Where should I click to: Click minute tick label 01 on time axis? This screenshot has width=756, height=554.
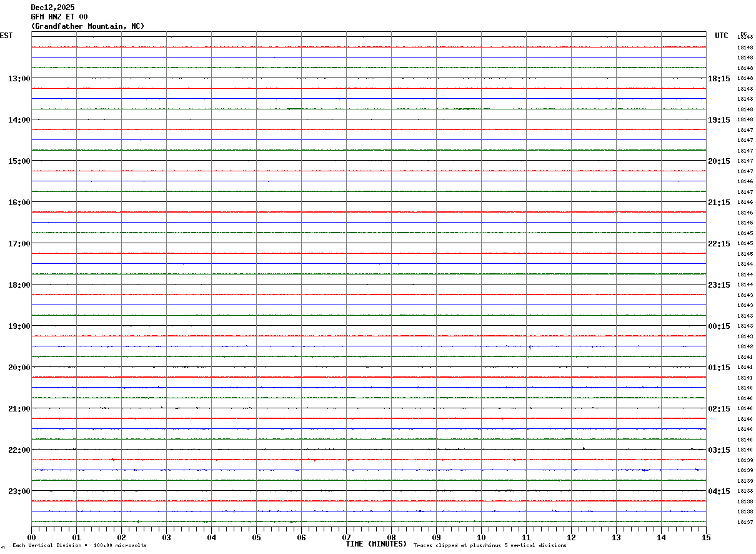[x=76, y=538]
